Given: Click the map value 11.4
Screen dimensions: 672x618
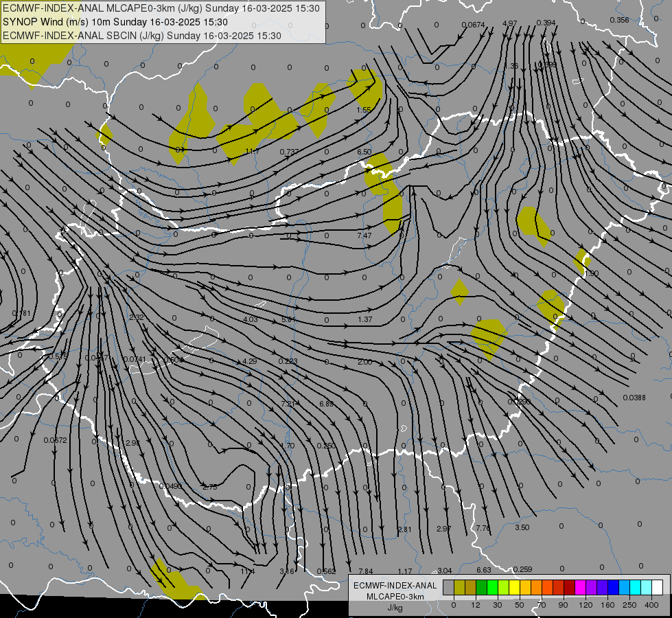Looking at the screenshot, I should pos(247,571).
